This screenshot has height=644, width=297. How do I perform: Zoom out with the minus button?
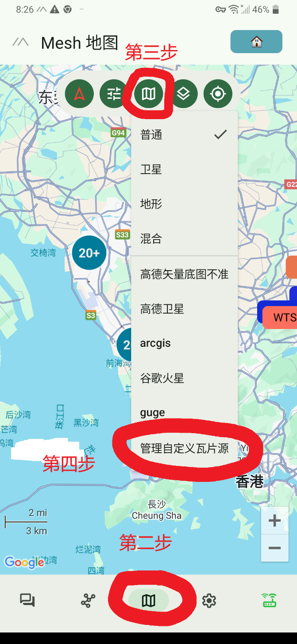[x=275, y=548]
